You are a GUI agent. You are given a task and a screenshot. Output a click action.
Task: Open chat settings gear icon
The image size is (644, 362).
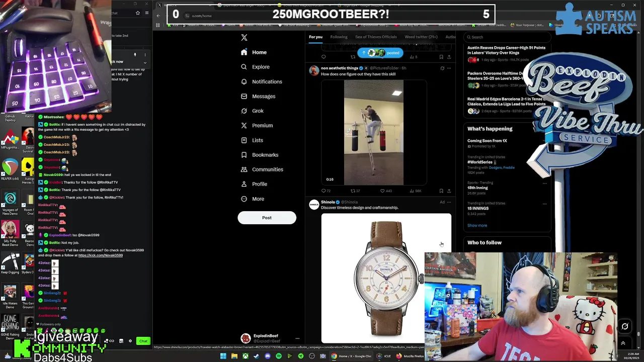point(130,341)
